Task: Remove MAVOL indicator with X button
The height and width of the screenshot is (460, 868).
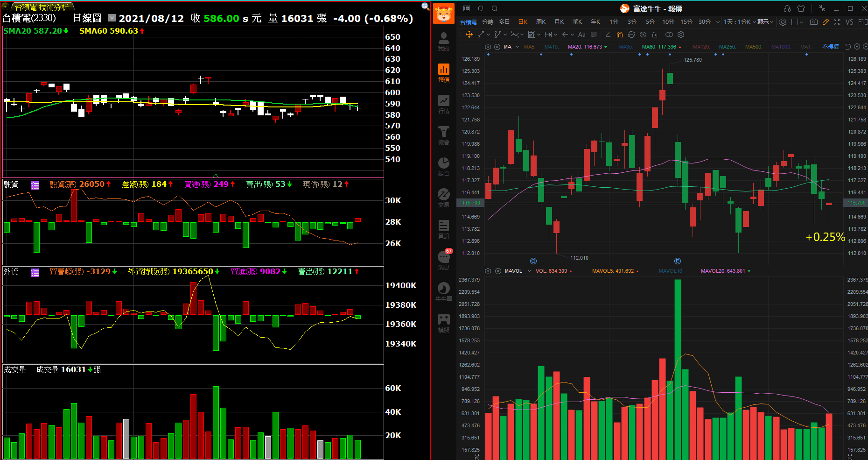Action: click(x=498, y=271)
